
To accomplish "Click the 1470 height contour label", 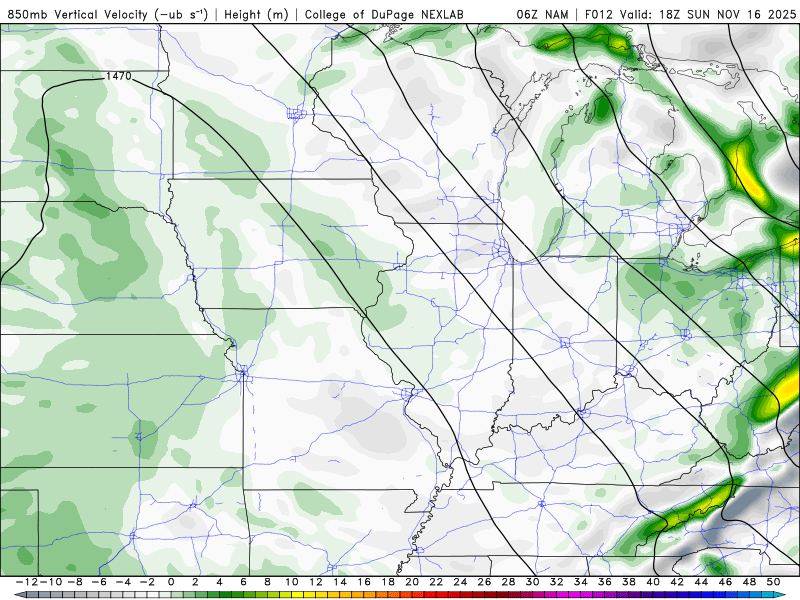I will point(119,76).
